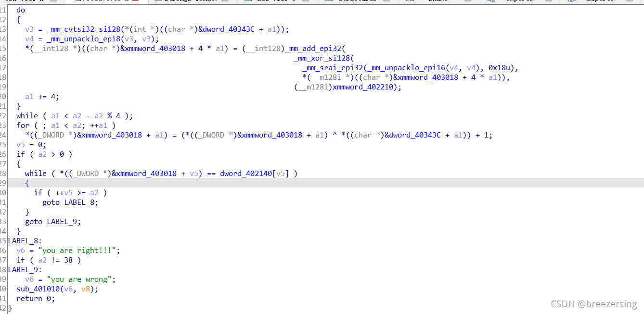Click LABEL_8 in the goto statement
Viewport: 644px width, 314px height.
[x=79, y=202]
